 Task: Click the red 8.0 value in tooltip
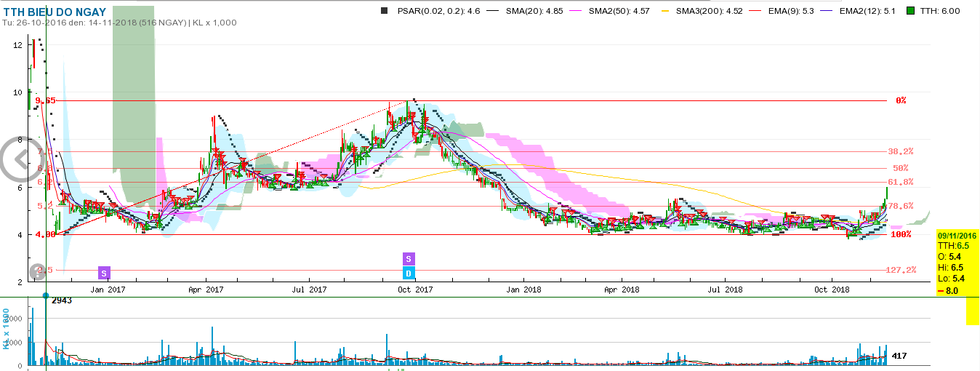click(947, 290)
